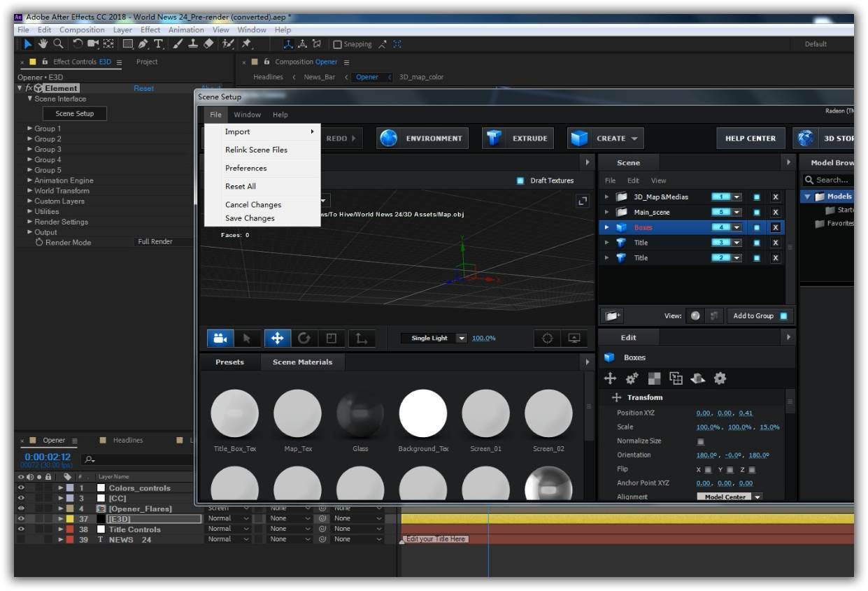
Task: Click the camera tool in Scene Setup viewport
Action: coord(220,339)
